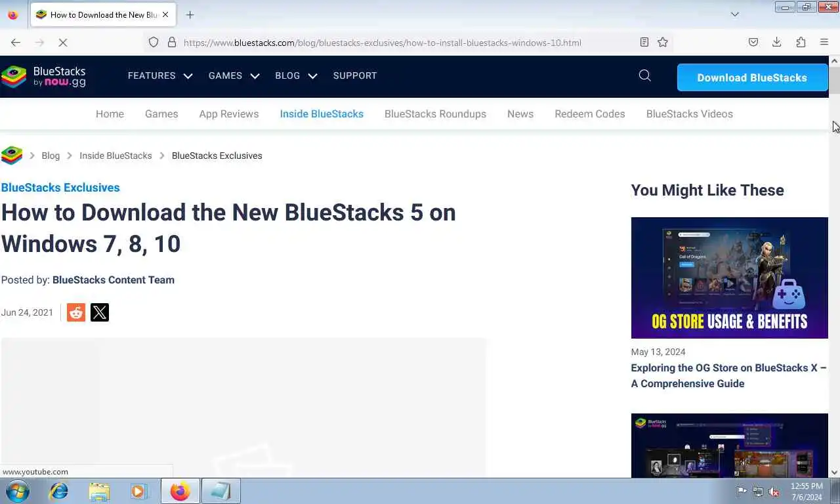
Task: Open the extensions puzzle icon
Action: [x=801, y=42]
